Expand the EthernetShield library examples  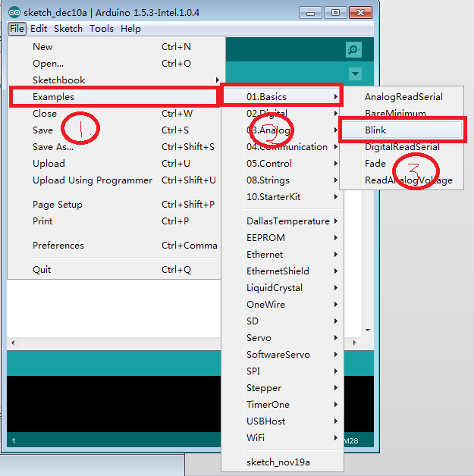tap(282, 271)
